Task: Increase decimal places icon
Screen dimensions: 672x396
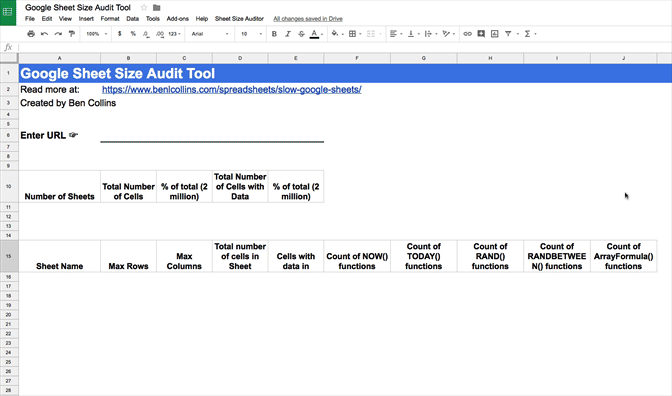Action: coord(160,34)
